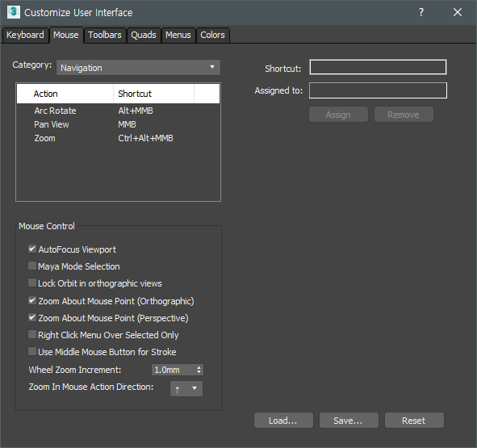
Task: Open the Colors tab
Action: (212, 35)
